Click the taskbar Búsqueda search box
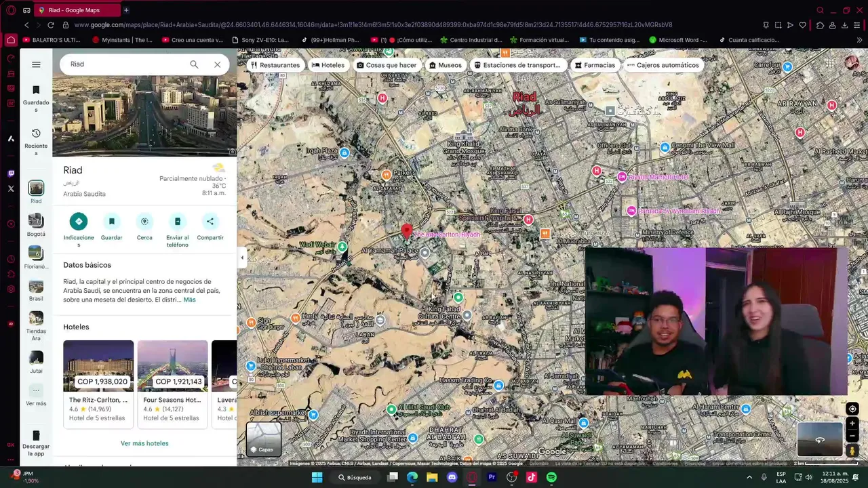Viewport: 868px width, 488px height. 355,477
